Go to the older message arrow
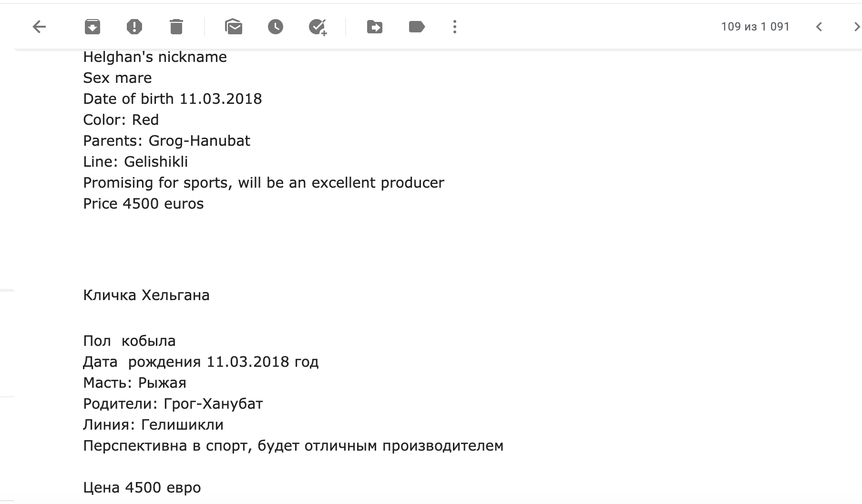Viewport: 862px width, 504px height. 856,27
